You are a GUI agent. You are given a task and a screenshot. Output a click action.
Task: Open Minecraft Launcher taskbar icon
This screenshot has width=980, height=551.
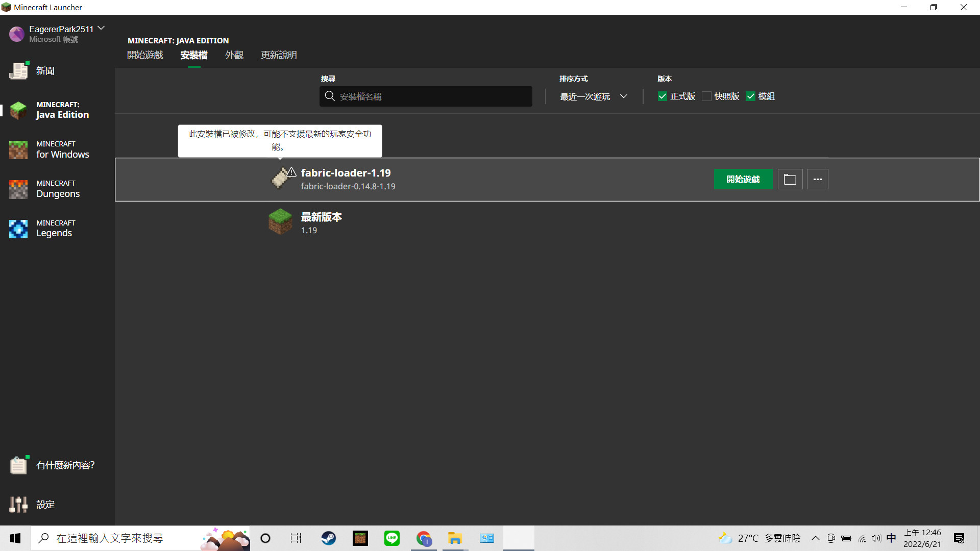coord(360,538)
